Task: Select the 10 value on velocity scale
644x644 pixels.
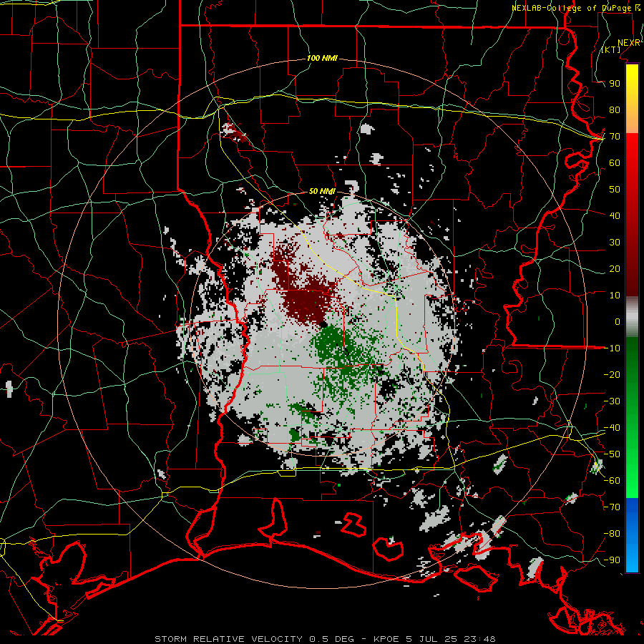Action: pos(615,296)
